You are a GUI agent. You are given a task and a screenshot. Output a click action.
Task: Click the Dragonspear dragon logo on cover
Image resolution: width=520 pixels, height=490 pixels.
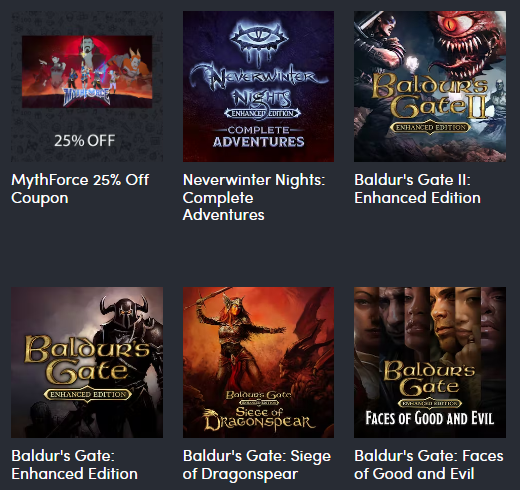click(213, 419)
